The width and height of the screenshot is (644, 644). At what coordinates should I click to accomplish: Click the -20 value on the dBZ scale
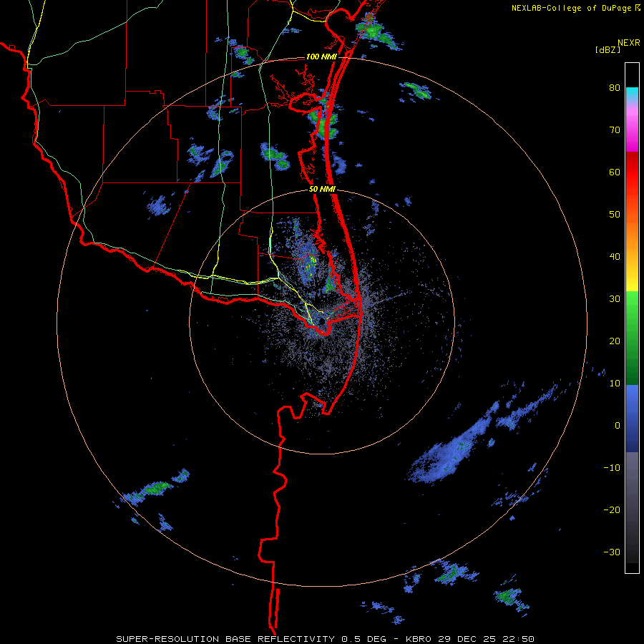coord(612,510)
